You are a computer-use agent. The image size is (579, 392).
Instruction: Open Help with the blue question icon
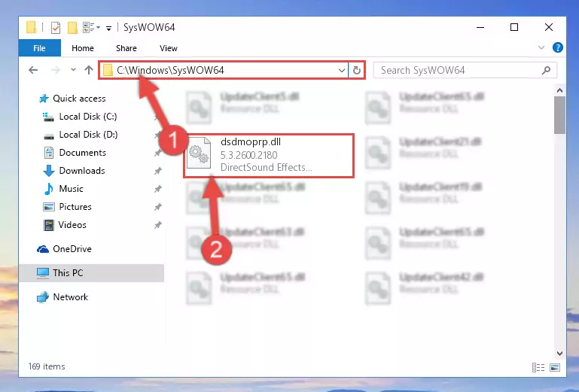[558, 47]
